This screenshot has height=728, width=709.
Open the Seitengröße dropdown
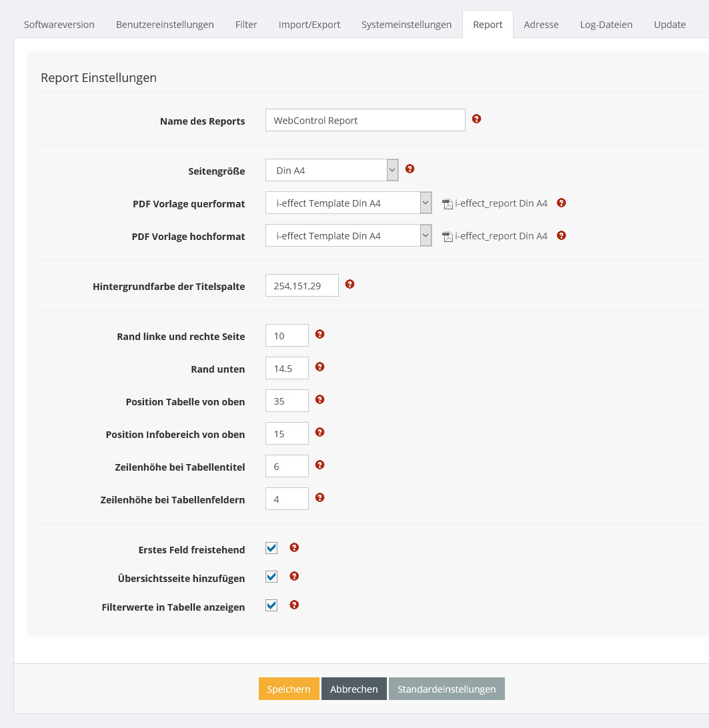[331, 171]
